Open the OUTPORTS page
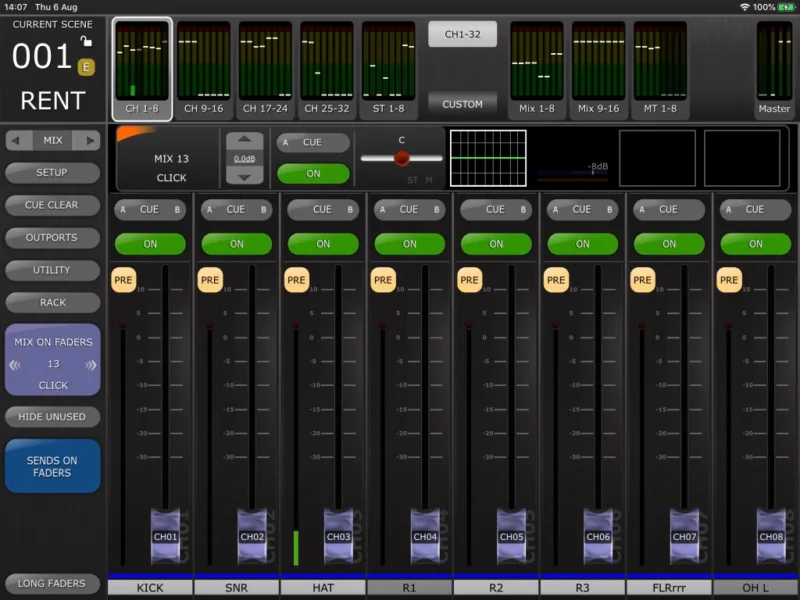 point(52,238)
